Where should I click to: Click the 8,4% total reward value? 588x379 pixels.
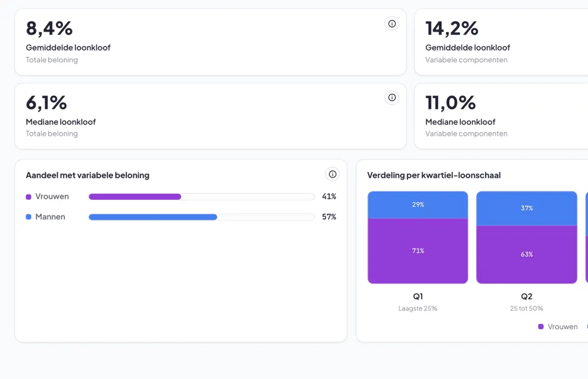tap(49, 28)
